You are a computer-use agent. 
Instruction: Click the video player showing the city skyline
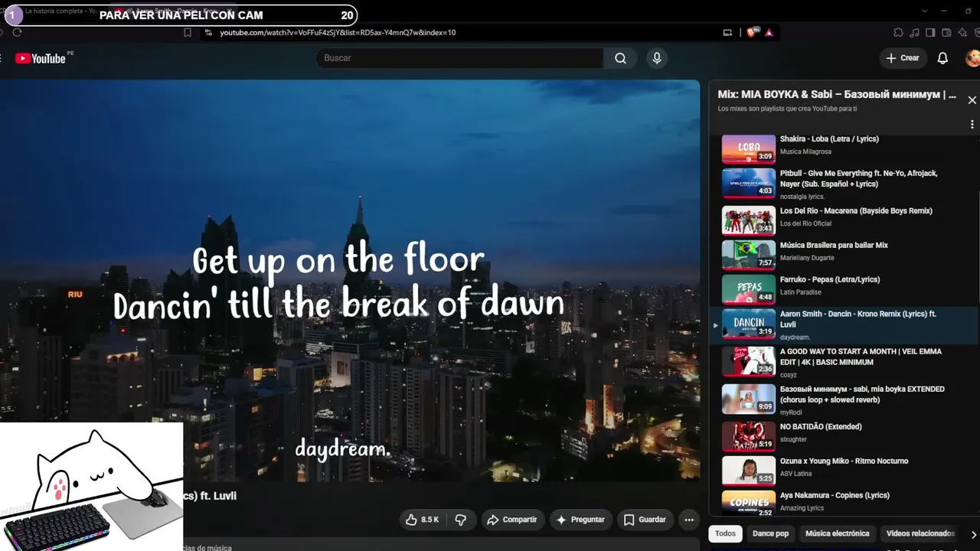[350, 281]
